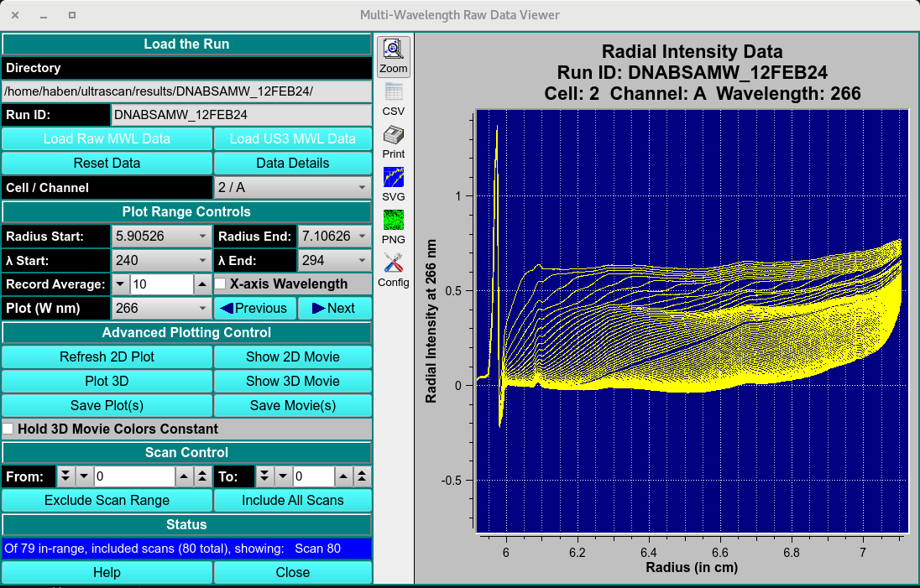
Task: Click Load Raw MWL Data button
Action: click(107, 139)
